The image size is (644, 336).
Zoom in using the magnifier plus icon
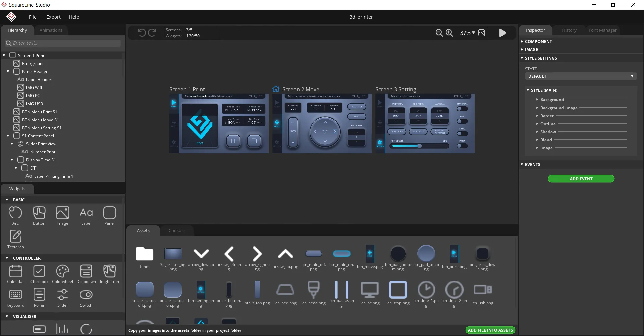[449, 33]
